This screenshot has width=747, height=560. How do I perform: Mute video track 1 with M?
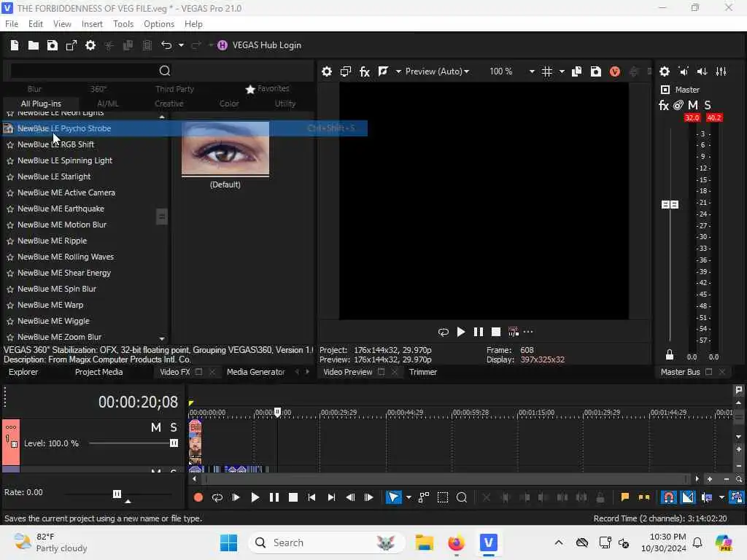[x=156, y=427]
